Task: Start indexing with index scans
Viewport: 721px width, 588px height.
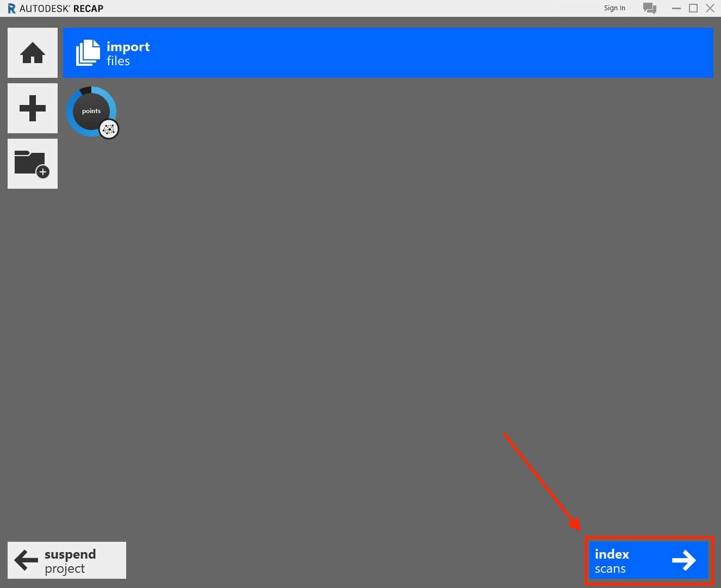Action: [649, 561]
